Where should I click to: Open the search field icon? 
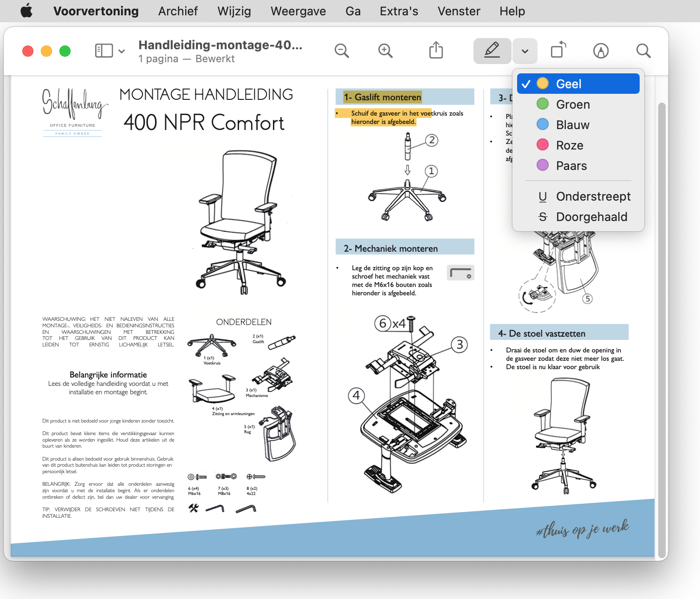(x=643, y=51)
